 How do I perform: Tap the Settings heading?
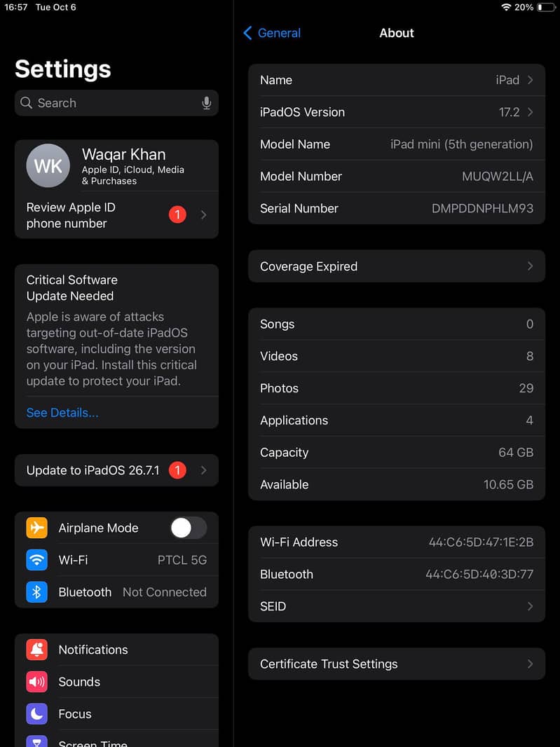tap(63, 69)
